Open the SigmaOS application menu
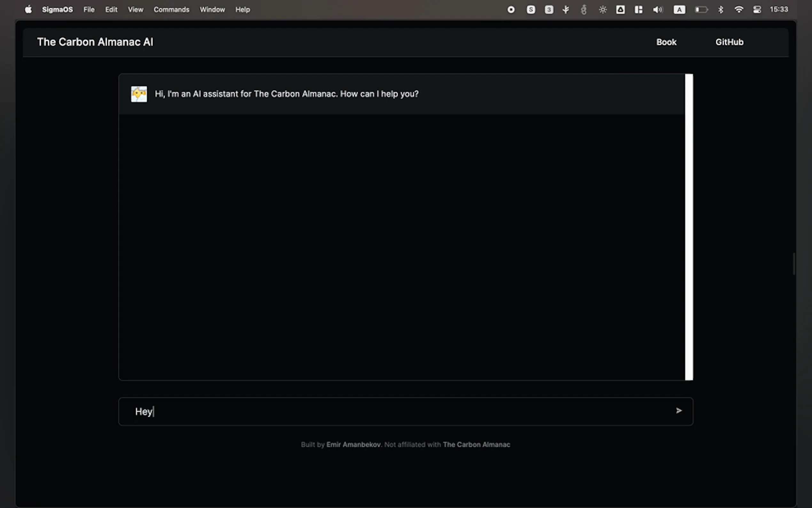Viewport: 812px width, 508px height. (58, 10)
